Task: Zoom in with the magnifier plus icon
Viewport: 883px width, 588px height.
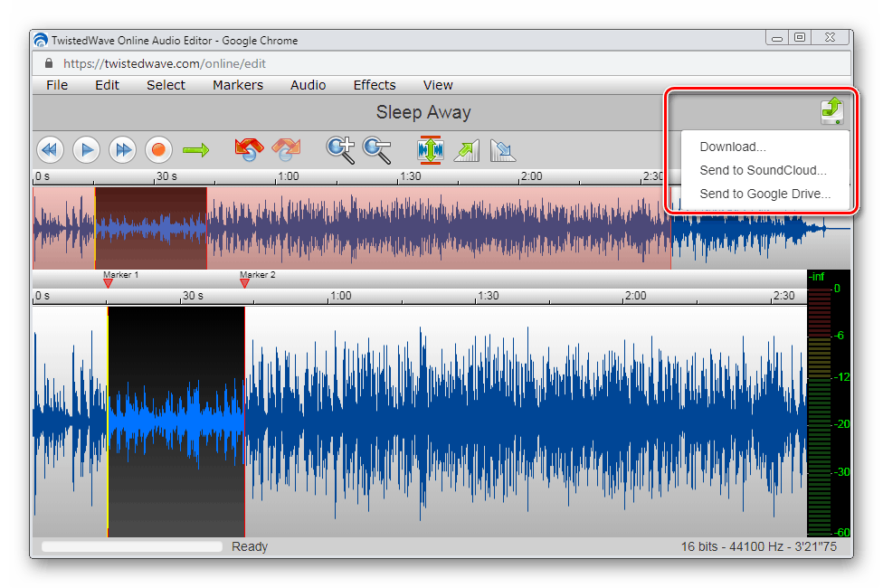Action: [x=340, y=149]
